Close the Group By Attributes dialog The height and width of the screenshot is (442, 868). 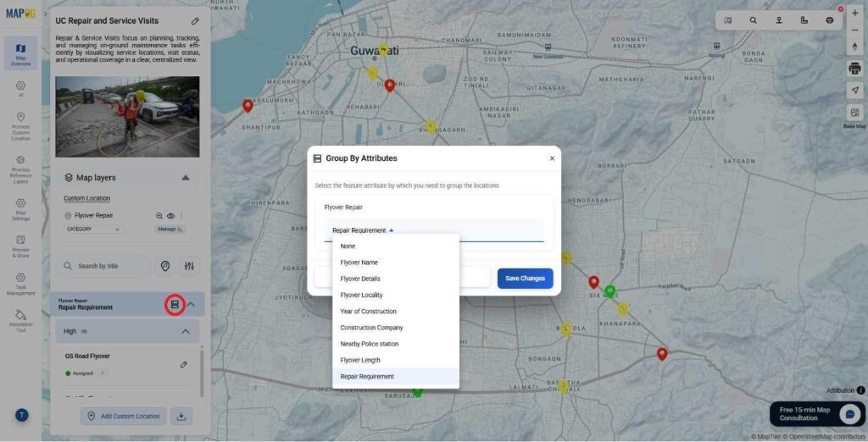click(x=552, y=159)
